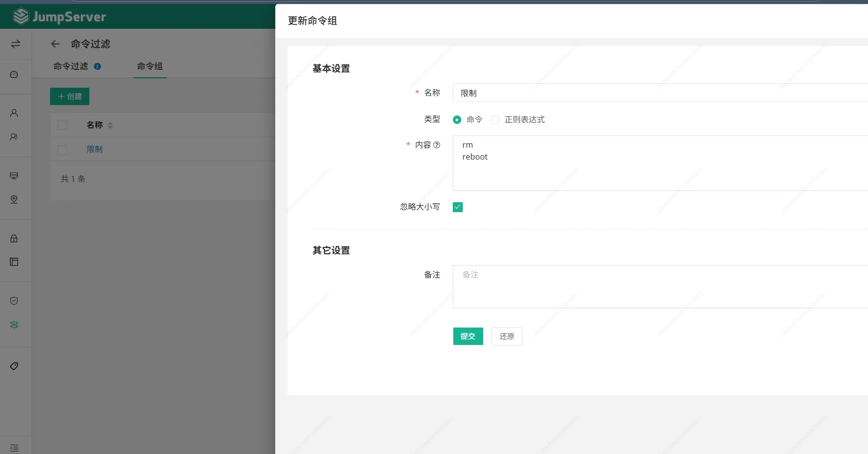Click the monitor assets icon in sidebar
The image size is (868, 454).
click(x=14, y=176)
